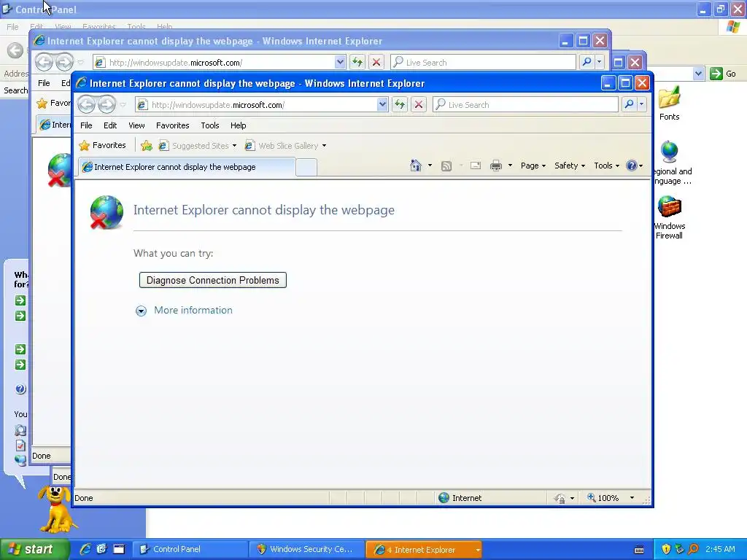The height and width of the screenshot is (560, 747).
Task: Click Refresh icon in back IE window
Action: [x=357, y=62]
